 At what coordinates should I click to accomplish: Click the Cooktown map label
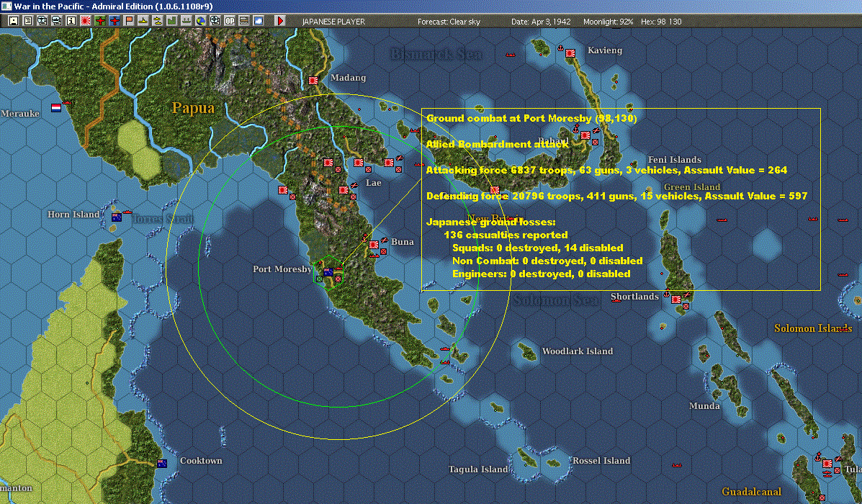click(x=201, y=461)
